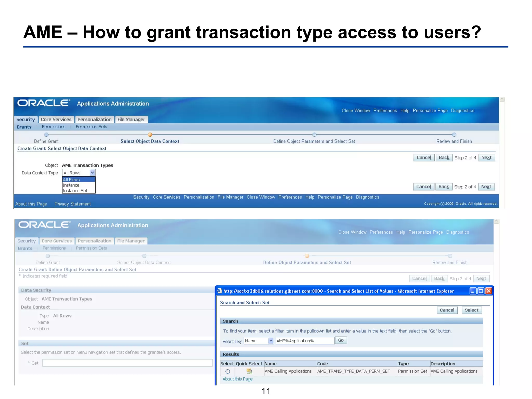Open the Search By Name dropdown
Viewport: 532px width, 399px height.
coord(271,341)
